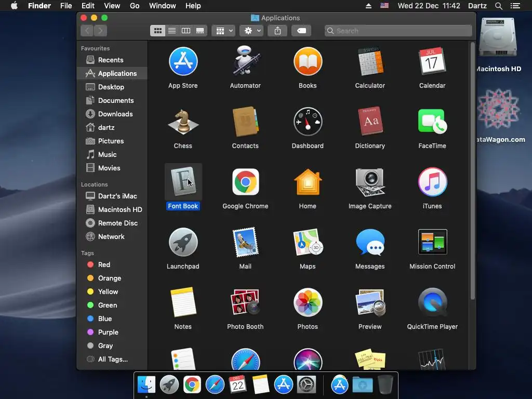532x399 pixels.
Task: Open the Go menu
Action: 135,6
